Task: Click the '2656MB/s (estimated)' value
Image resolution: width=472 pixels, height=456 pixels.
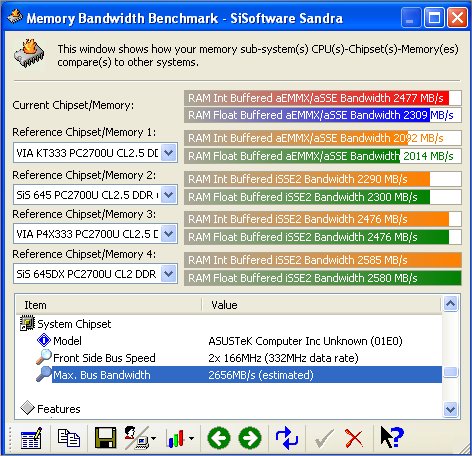Action: [x=261, y=375]
